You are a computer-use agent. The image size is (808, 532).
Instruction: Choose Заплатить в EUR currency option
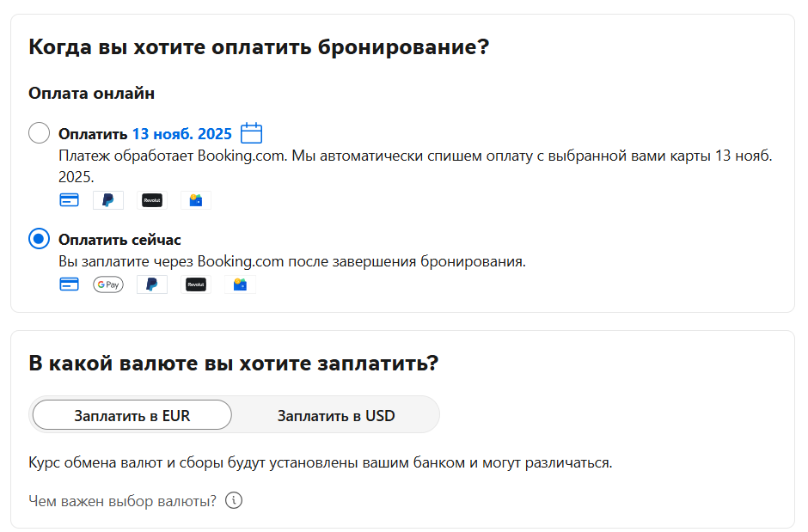coord(132,415)
